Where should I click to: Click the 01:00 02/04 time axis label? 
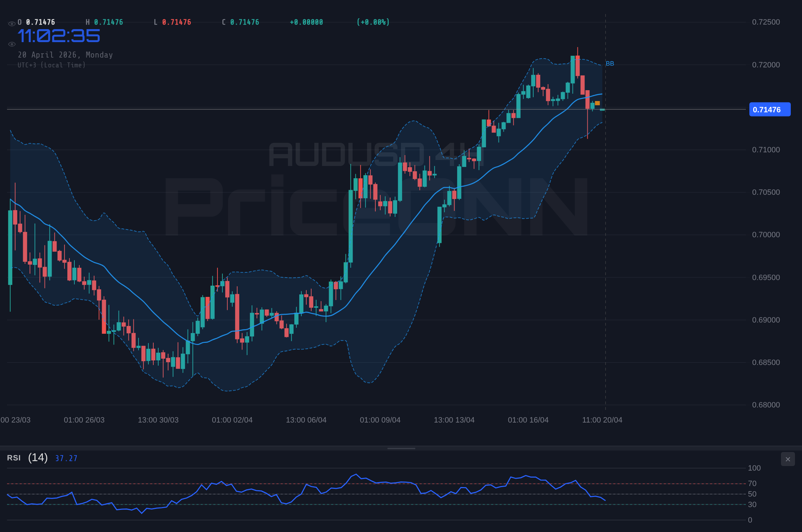click(232, 420)
